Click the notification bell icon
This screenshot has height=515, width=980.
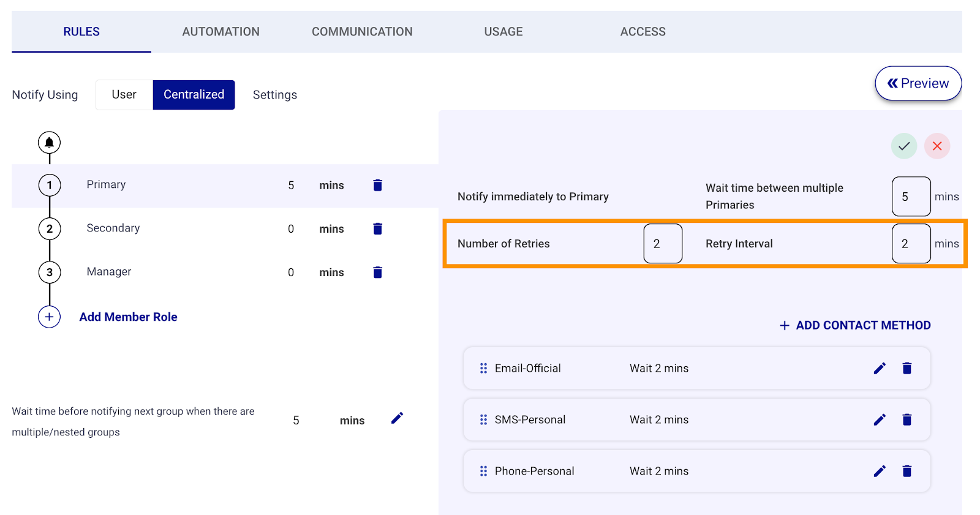pos(49,143)
